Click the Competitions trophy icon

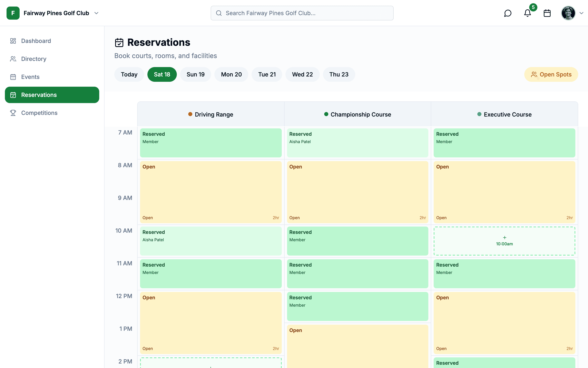[13, 113]
